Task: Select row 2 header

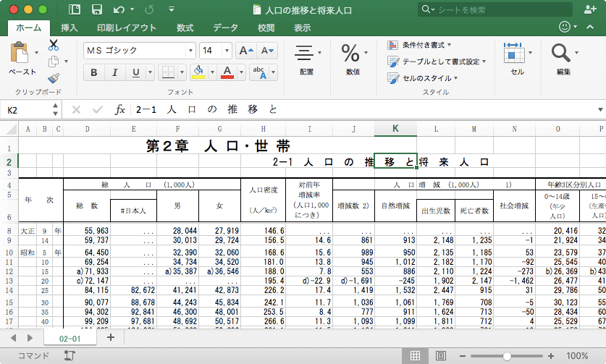Action: tap(9, 161)
